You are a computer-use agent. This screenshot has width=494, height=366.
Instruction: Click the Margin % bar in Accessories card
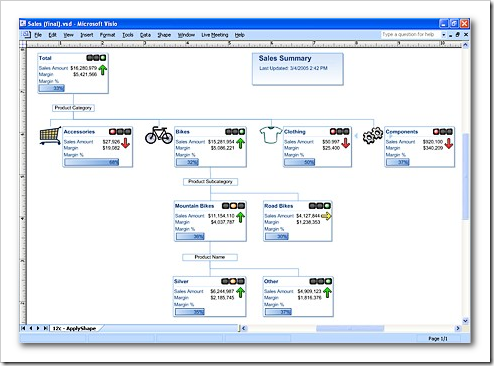pos(92,162)
